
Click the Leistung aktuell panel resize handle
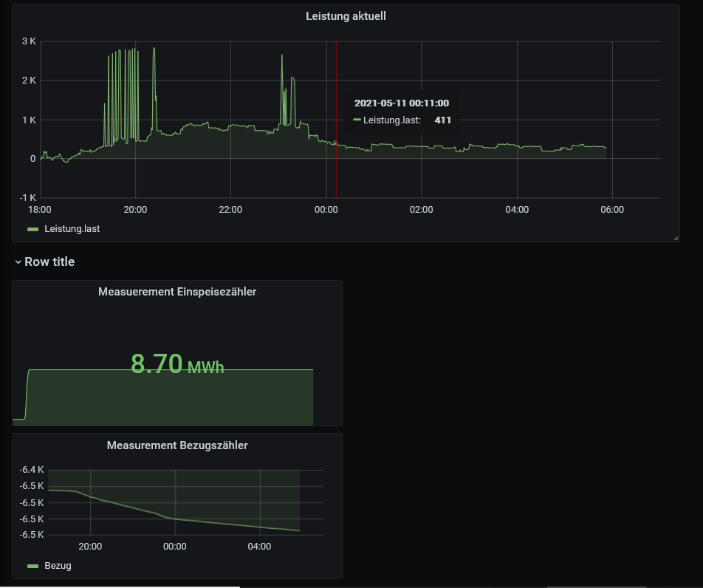point(676,238)
